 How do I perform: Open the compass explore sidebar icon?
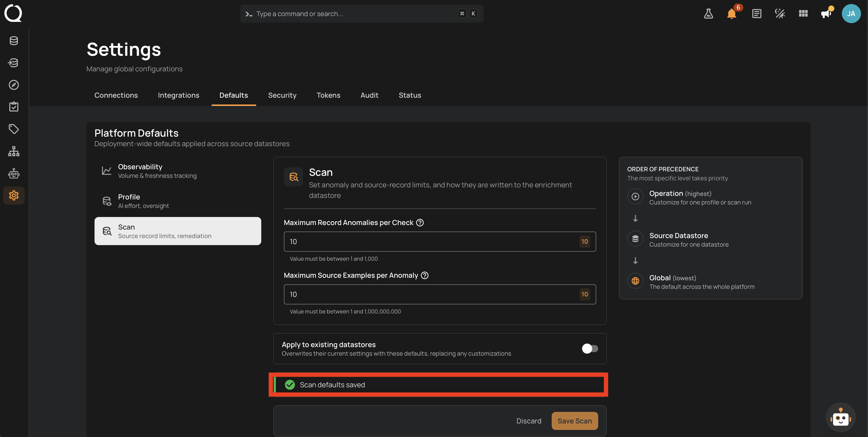14,85
